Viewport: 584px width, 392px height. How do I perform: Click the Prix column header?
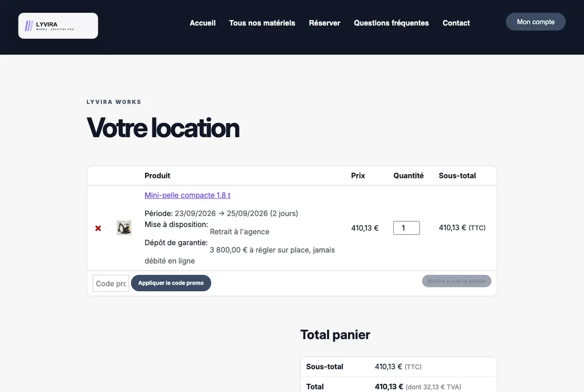(358, 176)
